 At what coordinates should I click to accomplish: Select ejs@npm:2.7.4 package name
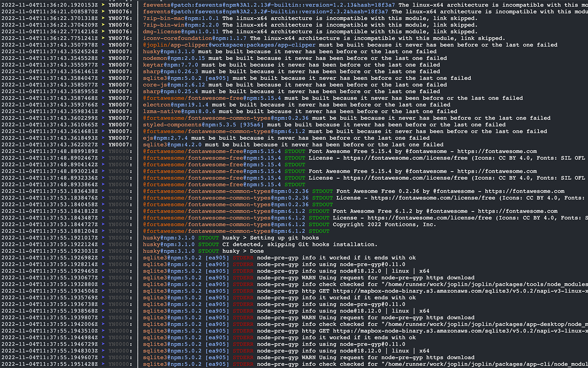[x=165, y=138]
